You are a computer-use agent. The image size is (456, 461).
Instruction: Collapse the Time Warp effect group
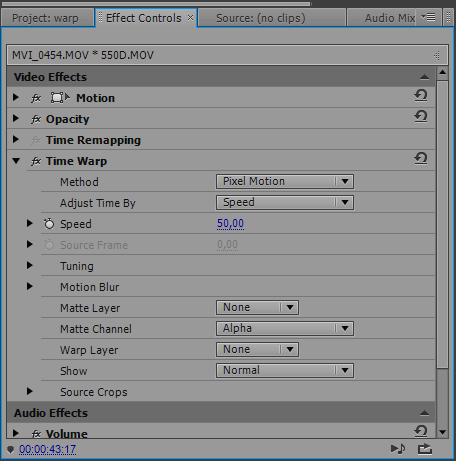tap(16, 161)
